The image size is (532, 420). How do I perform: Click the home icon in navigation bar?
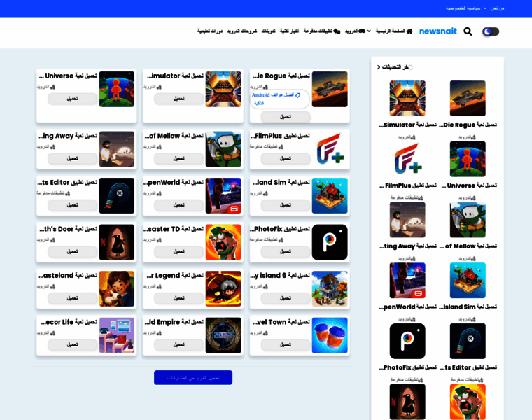[409, 31]
